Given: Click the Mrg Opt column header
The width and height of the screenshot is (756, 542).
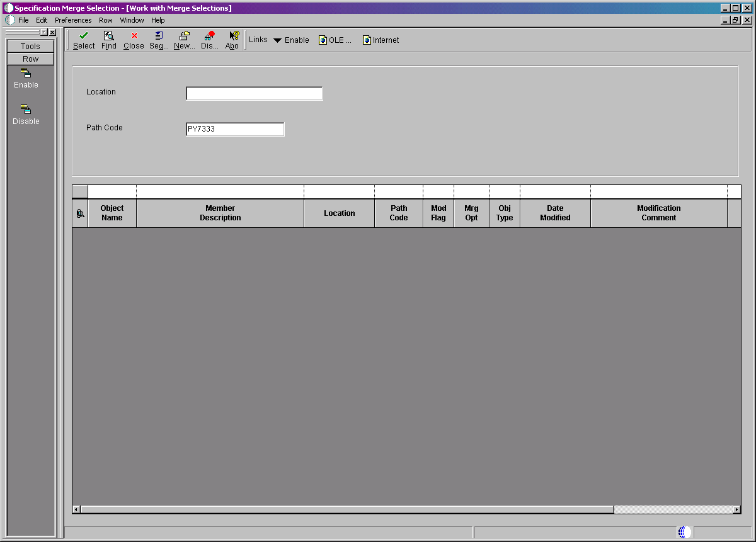Looking at the screenshot, I should (471, 213).
